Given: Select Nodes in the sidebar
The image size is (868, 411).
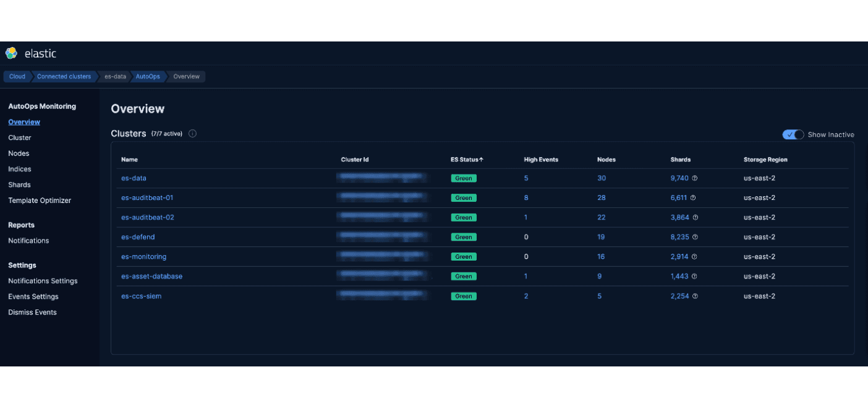Looking at the screenshot, I should point(18,153).
